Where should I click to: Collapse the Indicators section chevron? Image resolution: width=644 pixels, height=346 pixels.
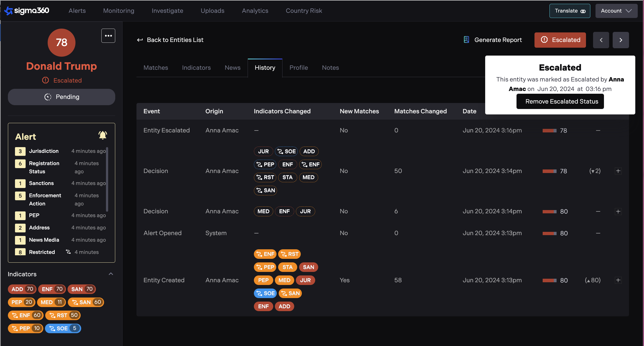pos(111,274)
